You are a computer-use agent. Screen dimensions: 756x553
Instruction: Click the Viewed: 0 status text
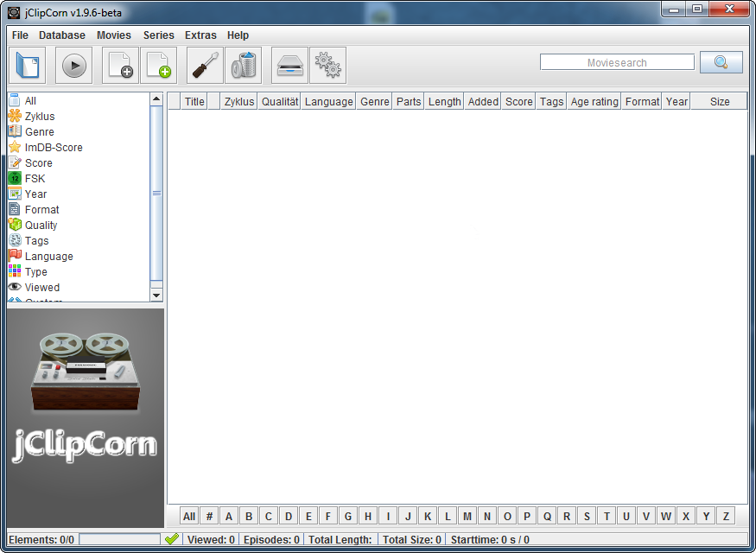click(x=211, y=539)
